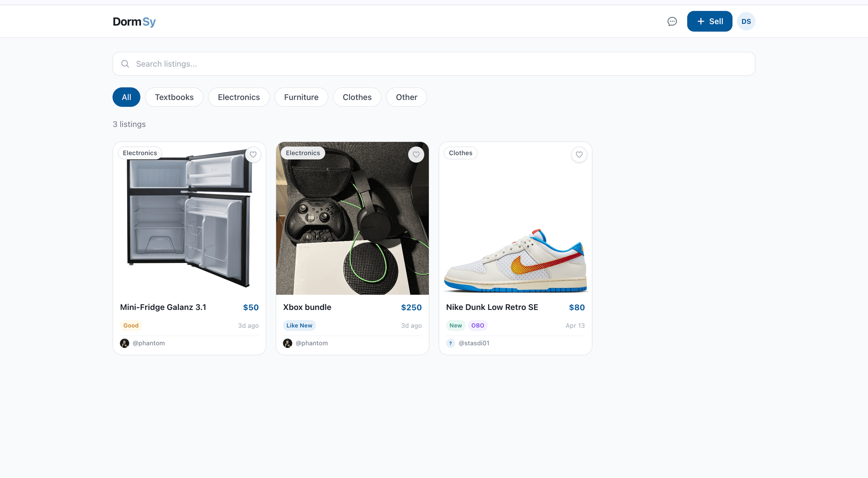This screenshot has width=868, height=478.
Task: Open Mini-Fridge Galanz 3.1 title
Action: [x=163, y=307]
